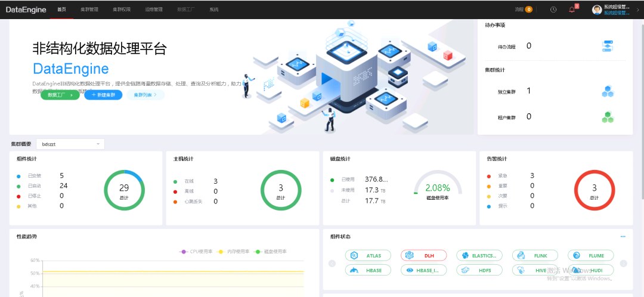Image resolution: width=644 pixels, height=297 pixels.
Task: Click the 已使用 376.8... value
Action: (376, 179)
